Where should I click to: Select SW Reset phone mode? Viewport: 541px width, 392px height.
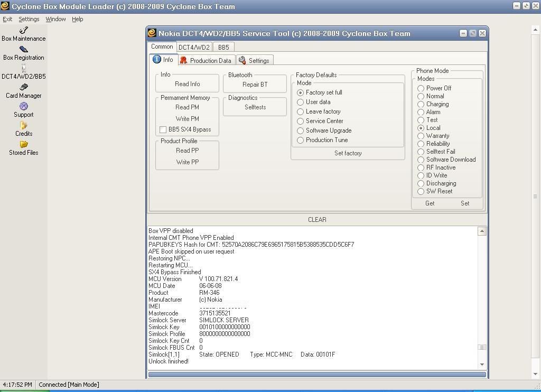point(421,192)
